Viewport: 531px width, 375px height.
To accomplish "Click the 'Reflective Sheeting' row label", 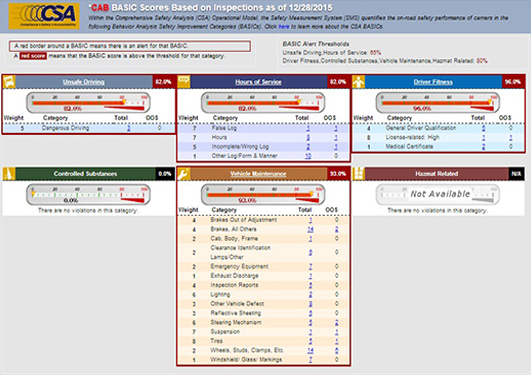I will tap(236, 313).
